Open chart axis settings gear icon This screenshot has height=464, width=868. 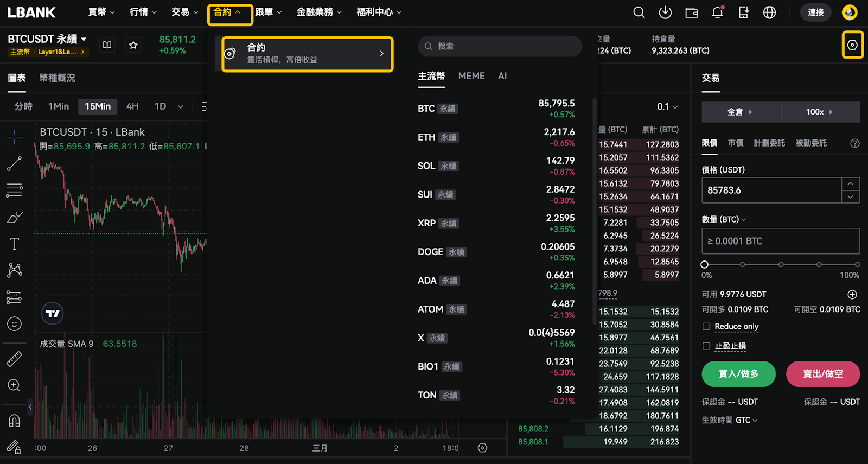coord(483,448)
